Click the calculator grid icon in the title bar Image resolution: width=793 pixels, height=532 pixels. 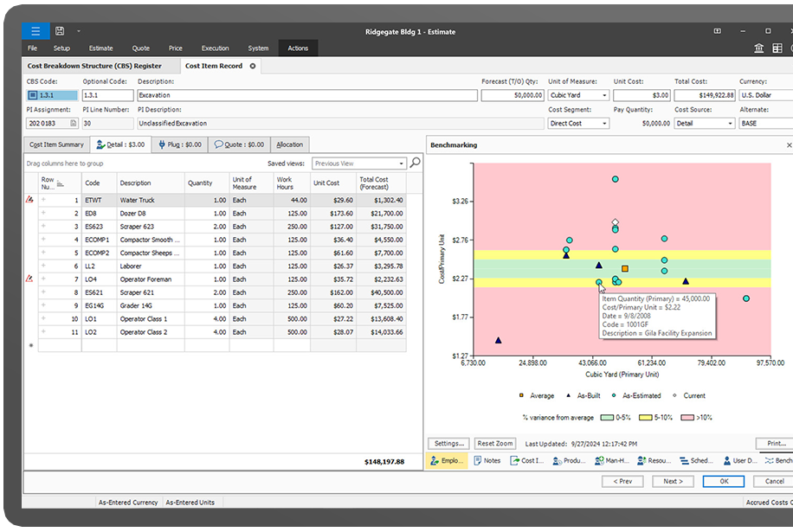pyautogui.click(x=777, y=48)
